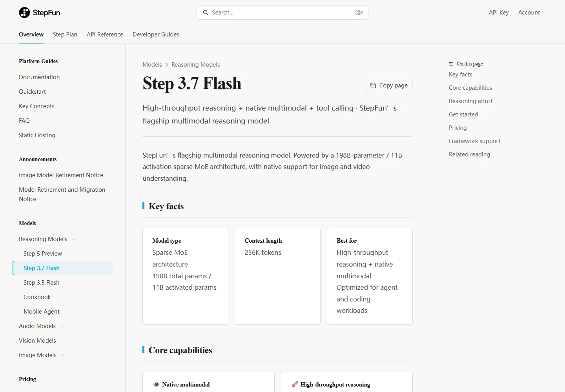The height and width of the screenshot is (392, 565).
Task: Switch to the Overview tab
Action: coord(31,34)
